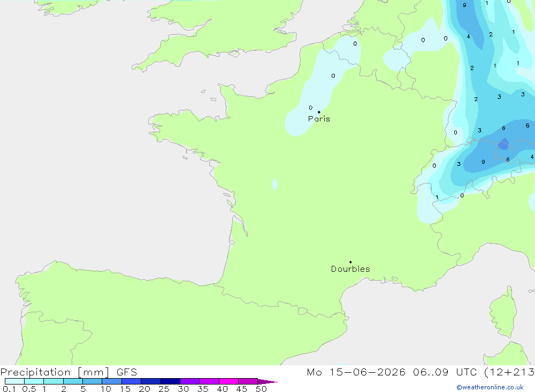Pick the 10–15 mm legend swatch
535x392 pixels.
click(x=112, y=381)
